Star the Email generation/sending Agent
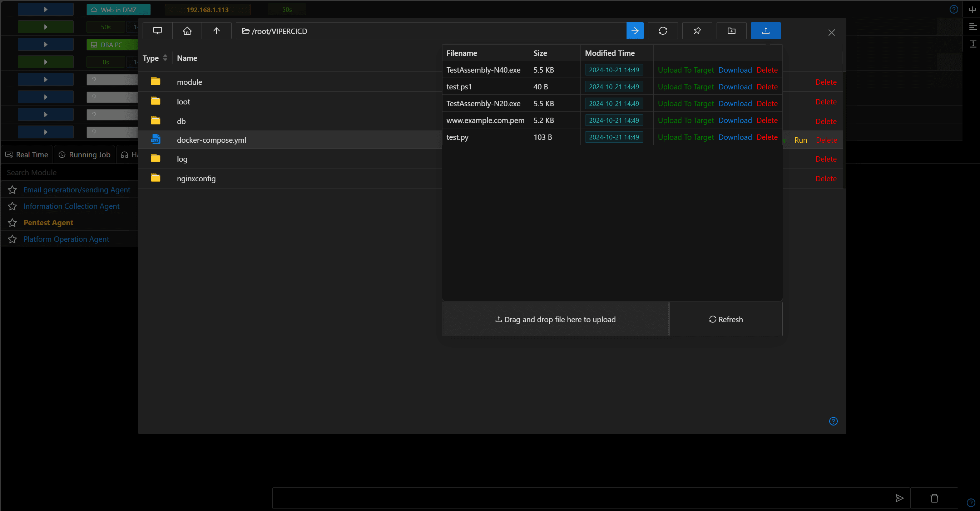980x511 pixels. (12, 190)
